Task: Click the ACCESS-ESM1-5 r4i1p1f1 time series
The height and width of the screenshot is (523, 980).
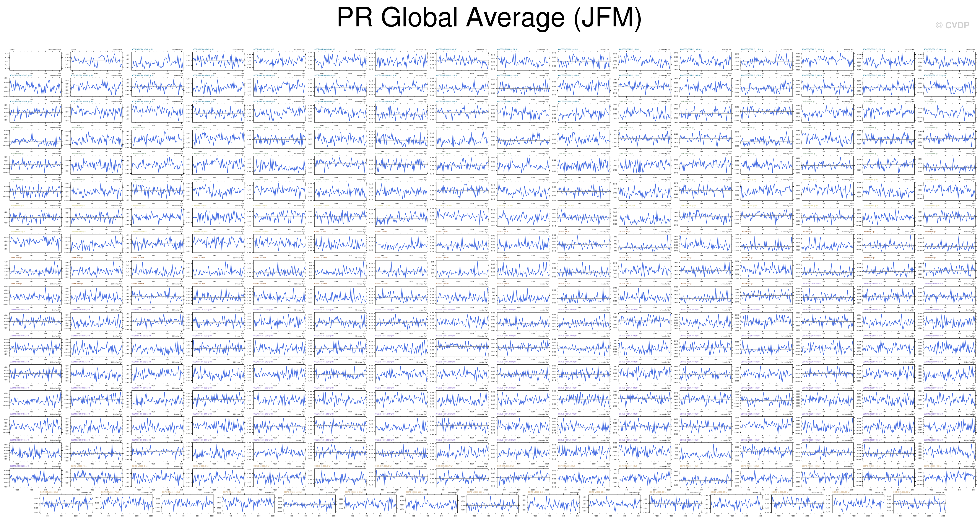Action: click(x=340, y=61)
